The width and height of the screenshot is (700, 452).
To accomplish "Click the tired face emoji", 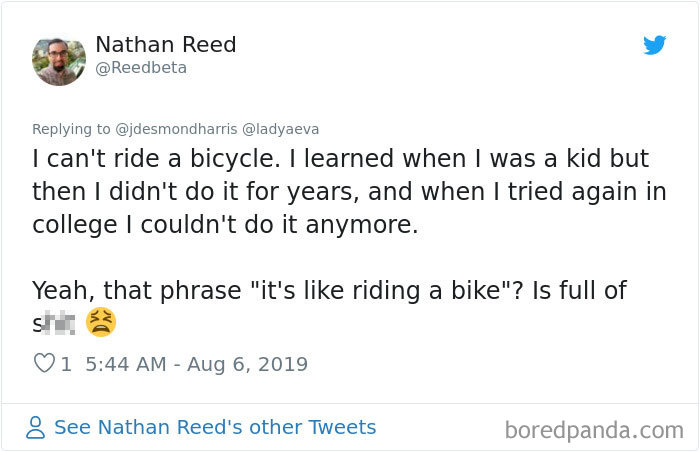I will pyautogui.click(x=101, y=322).
